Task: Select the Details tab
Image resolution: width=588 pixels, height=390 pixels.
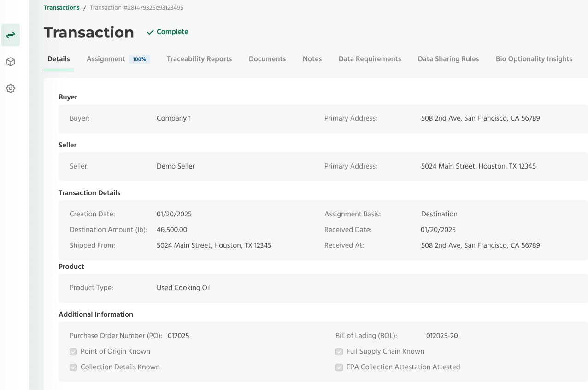Action: point(59,59)
